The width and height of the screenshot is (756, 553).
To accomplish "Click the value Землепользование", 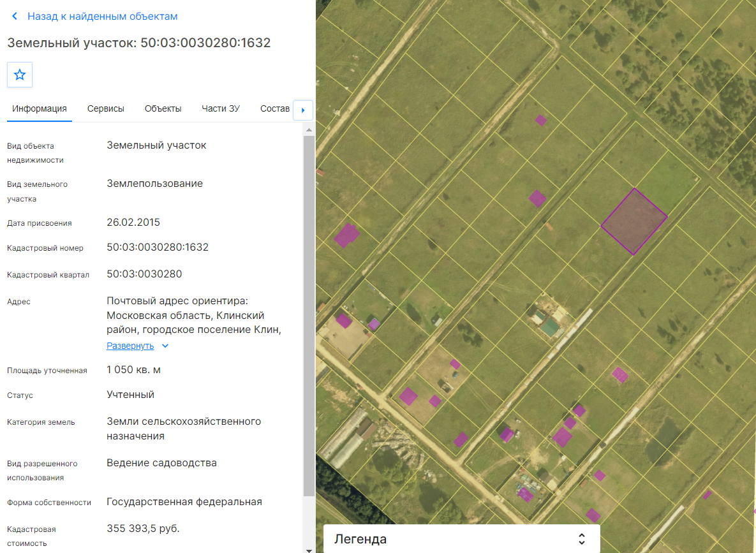I will (x=155, y=184).
